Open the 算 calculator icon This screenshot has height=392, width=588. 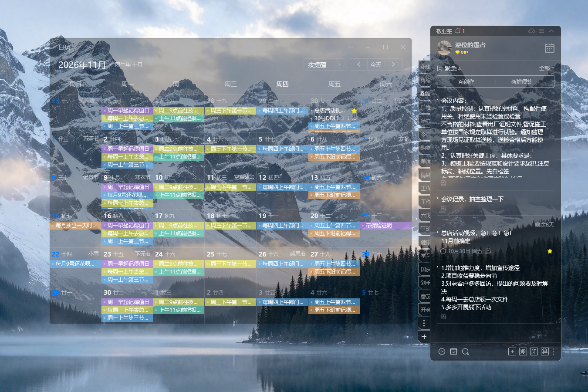pos(545,351)
